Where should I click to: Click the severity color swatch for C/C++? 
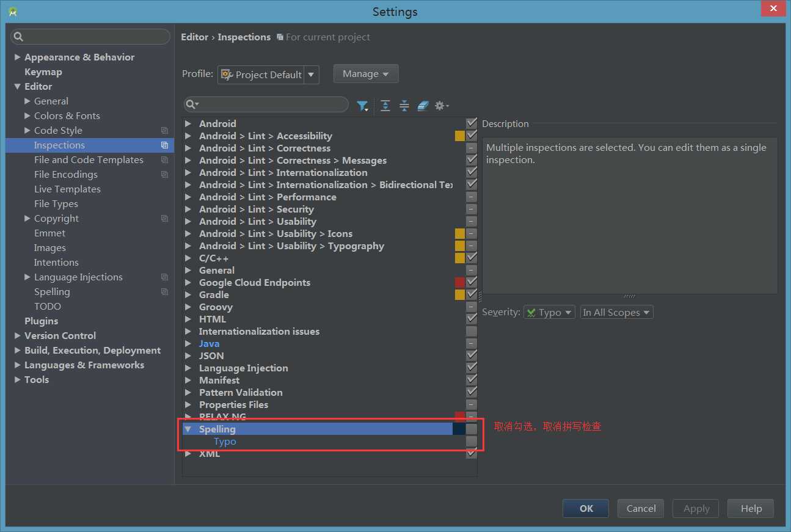(x=460, y=258)
